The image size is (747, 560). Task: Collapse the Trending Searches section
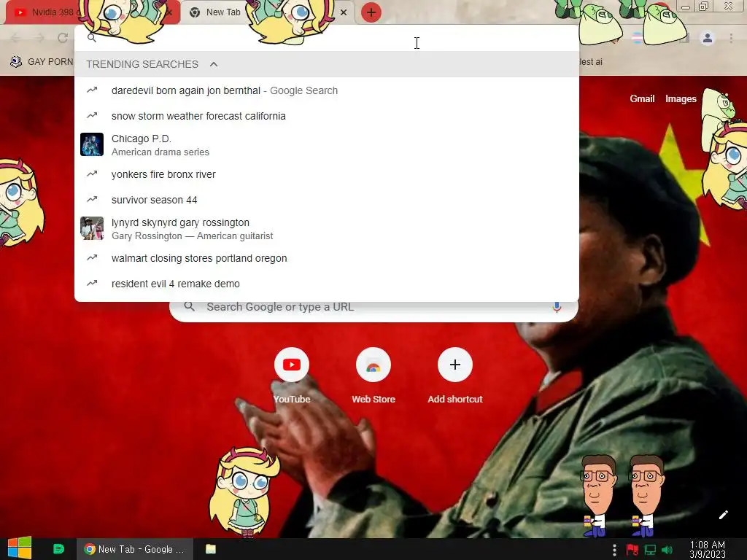(214, 64)
